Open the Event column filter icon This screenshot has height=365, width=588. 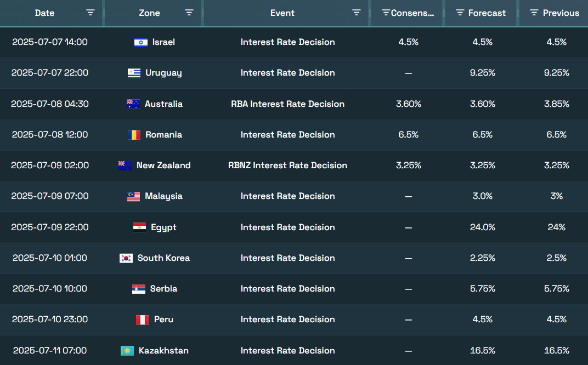click(x=356, y=13)
